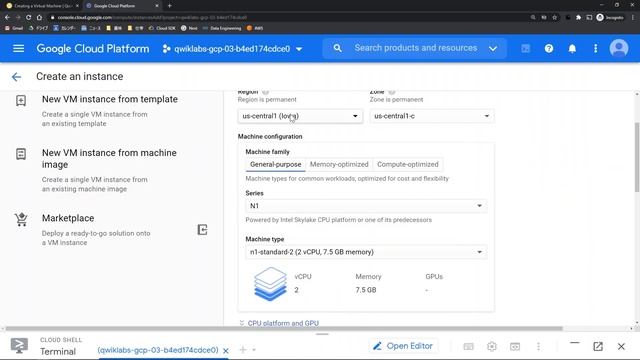Click the Marketplace external launch icon
The image size is (640, 360).
(x=202, y=230)
